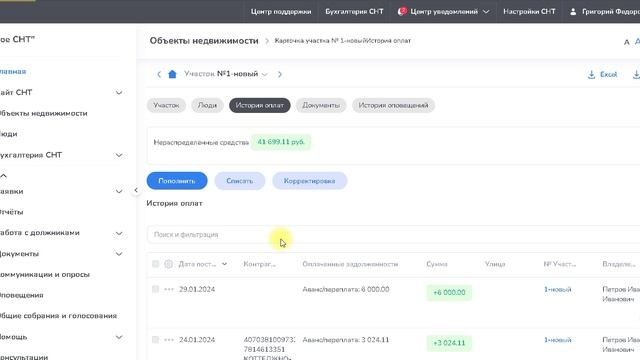Open Главная in the sidebar
The image size is (640, 360).
13,71
